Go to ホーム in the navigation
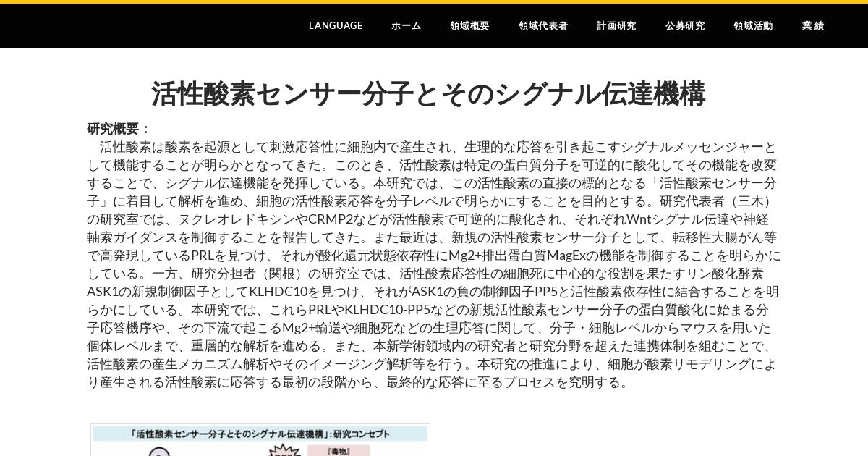 coord(407,26)
